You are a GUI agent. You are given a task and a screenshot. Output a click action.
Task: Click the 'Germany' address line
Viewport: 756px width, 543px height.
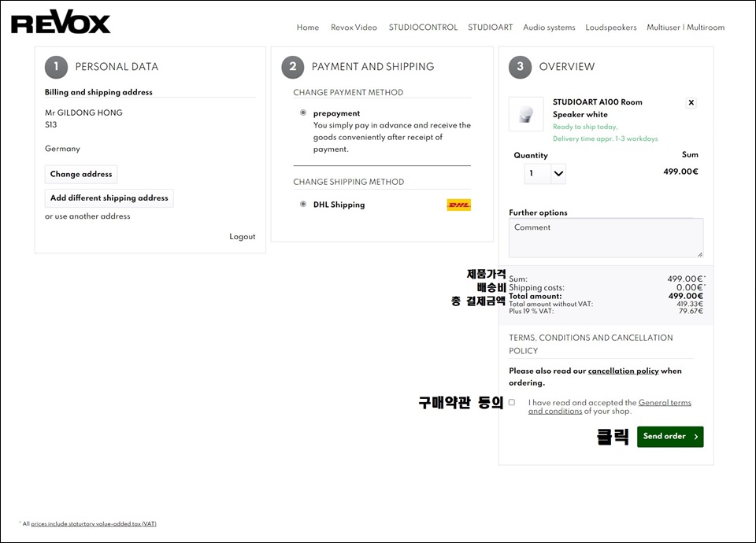pyautogui.click(x=62, y=149)
